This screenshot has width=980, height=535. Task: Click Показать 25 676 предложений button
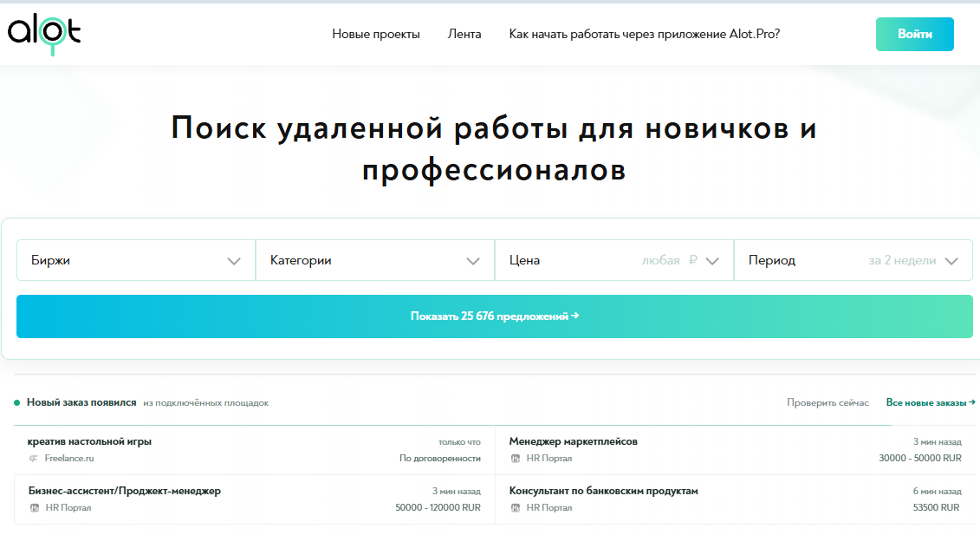pyautogui.click(x=495, y=316)
